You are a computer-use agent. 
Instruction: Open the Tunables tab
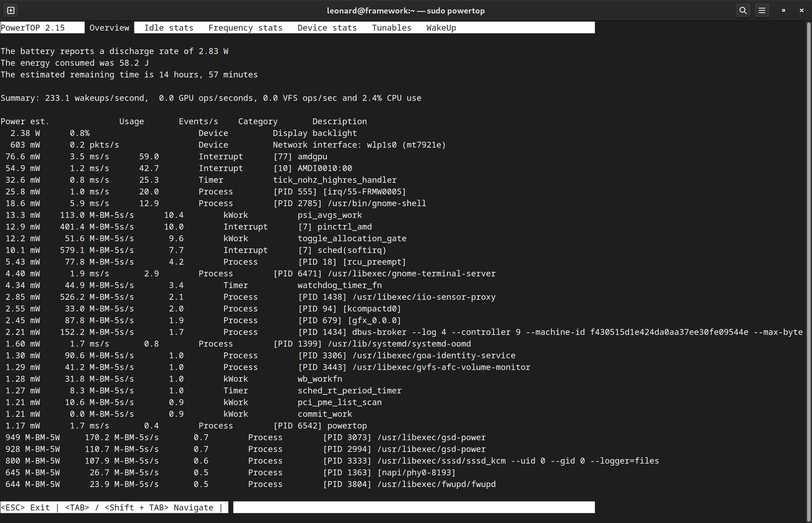click(391, 27)
